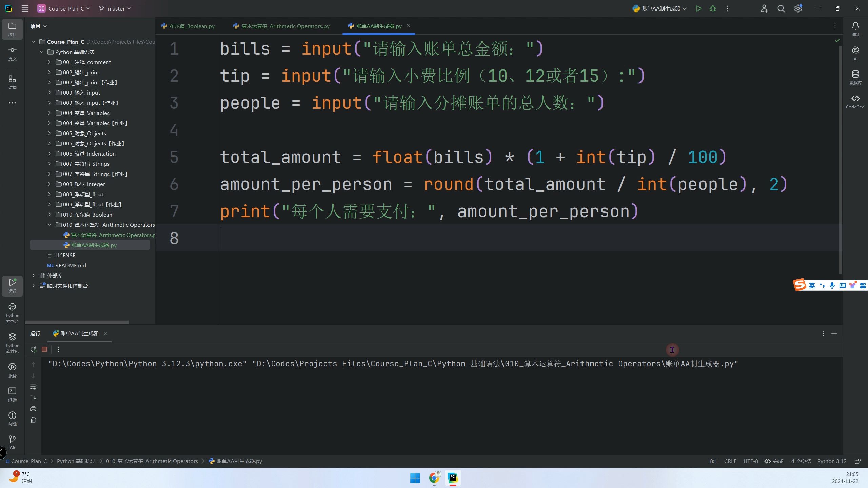This screenshot has height=488, width=868.
Task: Open the Structure tool window
Action: (12, 82)
